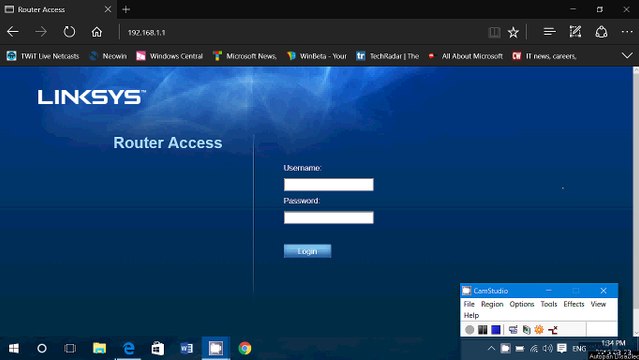639x360 pixels.
Task: Open the Windows Central favorite
Action: point(170,56)
